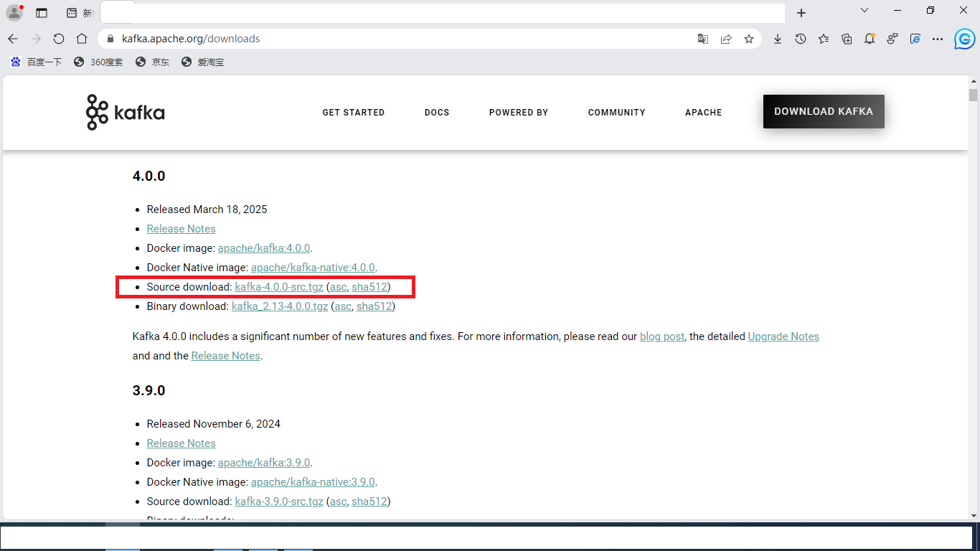Open sha512 checksum for 4.0.0 source download
This screenshot has height=551, width=980.
[x=369, y=287]
